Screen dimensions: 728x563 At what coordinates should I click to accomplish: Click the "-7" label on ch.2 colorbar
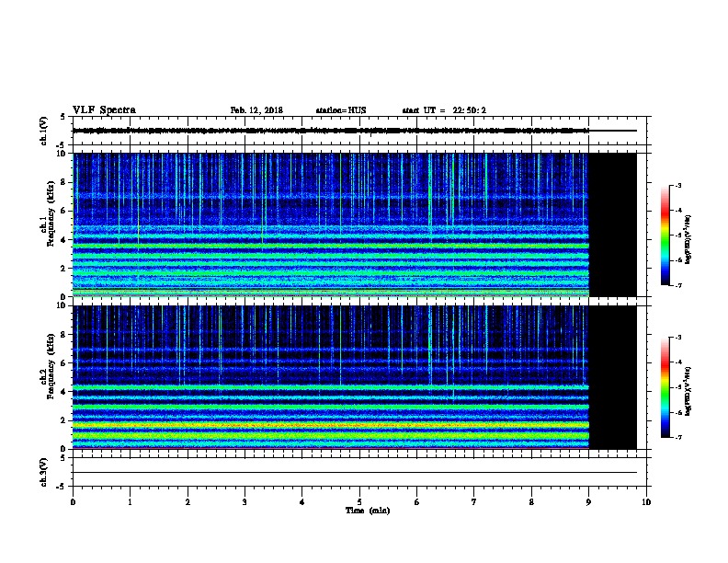pyautogui.click(x=677, y=437)
